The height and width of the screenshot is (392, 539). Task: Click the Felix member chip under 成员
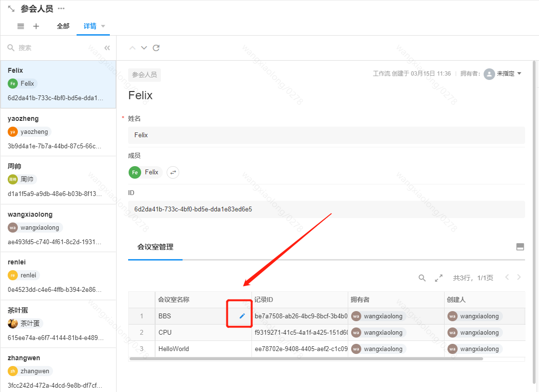[x=145, y=172]
